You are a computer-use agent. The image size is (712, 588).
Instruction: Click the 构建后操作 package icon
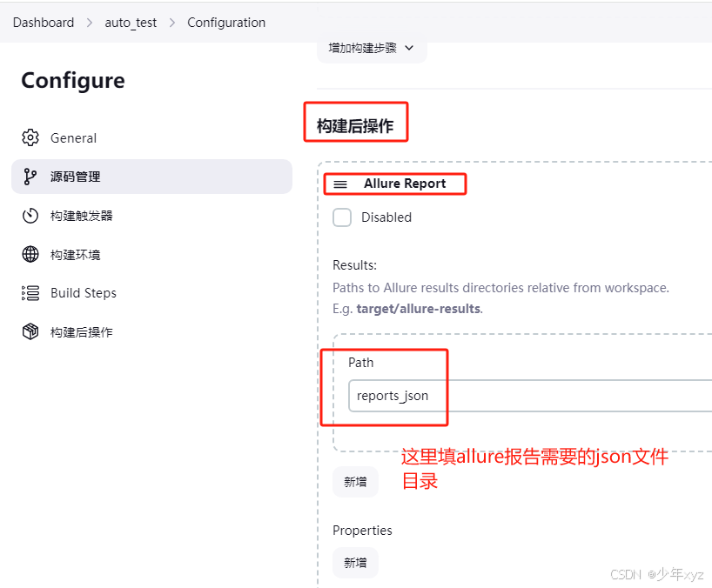pyautogui.click(x=30, y=331)
